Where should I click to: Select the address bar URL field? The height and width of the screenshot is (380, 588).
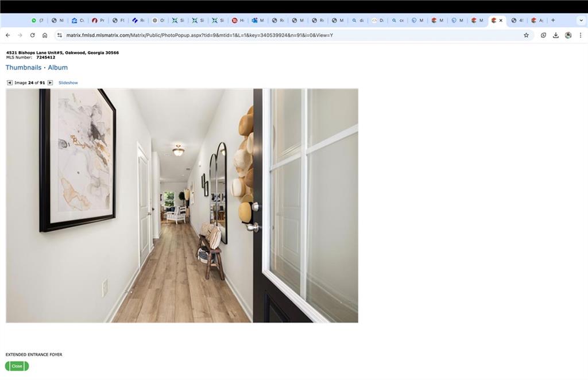292,35
